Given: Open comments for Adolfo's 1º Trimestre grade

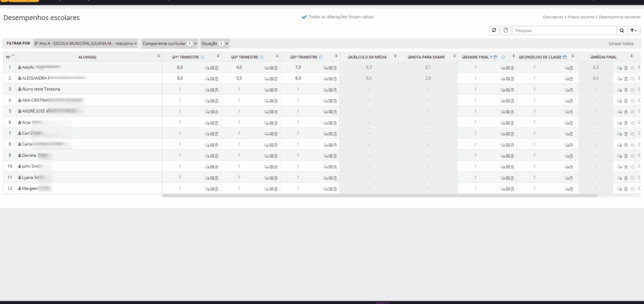Looking at the screenshot, I should [207, 68].
